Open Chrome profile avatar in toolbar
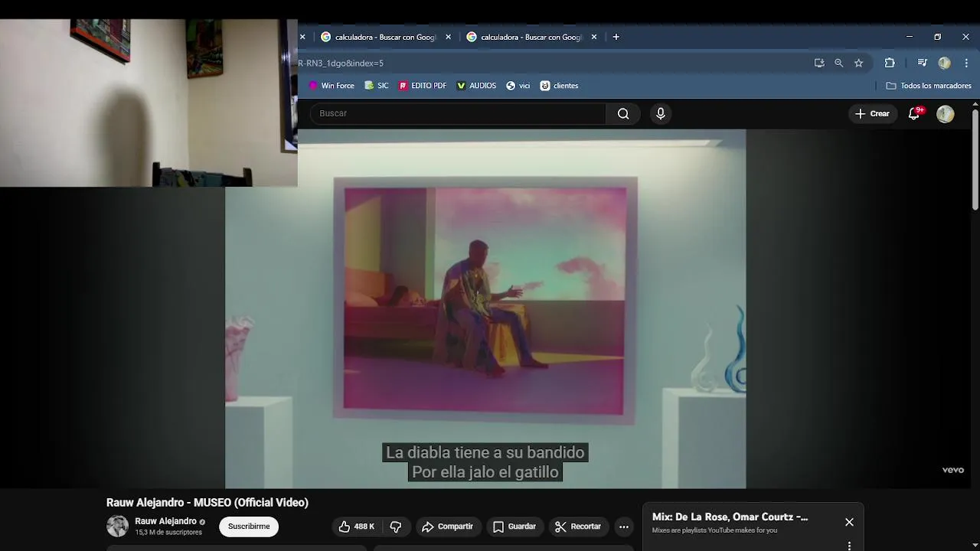The height and width of the screenshot is (551, 980). pyautogui.click(x=945, y=63)
